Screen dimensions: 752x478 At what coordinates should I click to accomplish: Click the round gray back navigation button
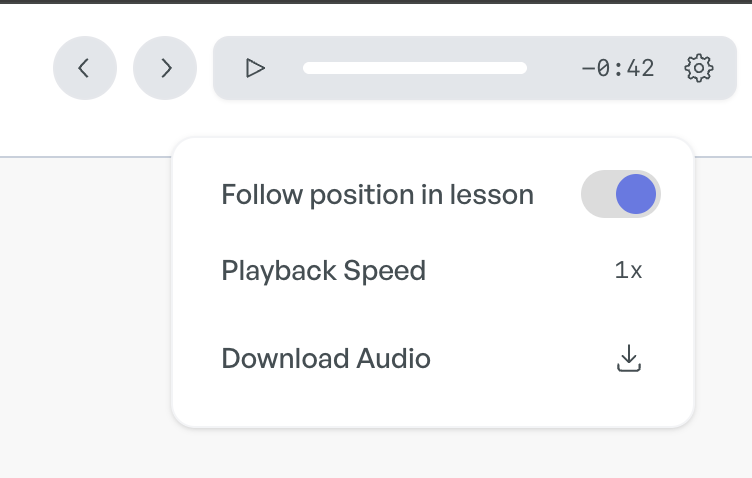click(85, 68)
